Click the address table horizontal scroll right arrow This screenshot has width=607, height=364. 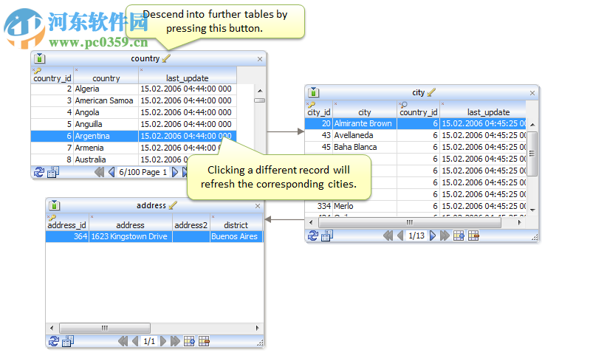tap(257, 328)
